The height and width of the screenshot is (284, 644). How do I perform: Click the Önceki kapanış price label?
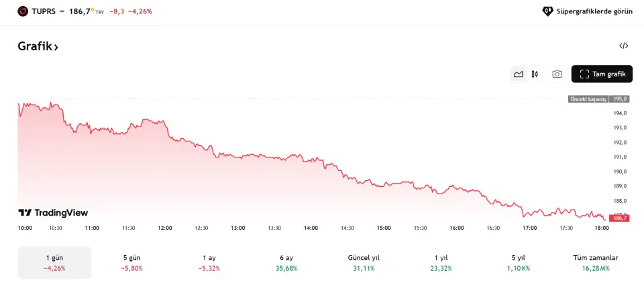coord(588,99)
